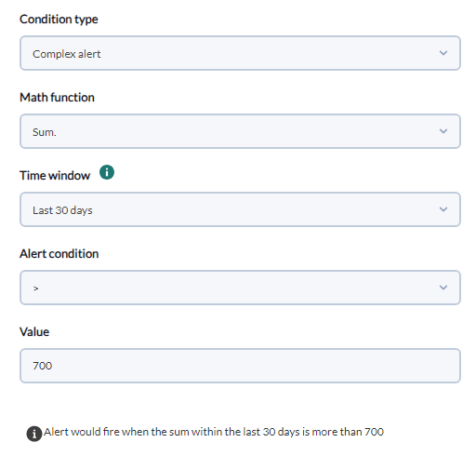Click the 'Math function' label
This screenshot has height=456, width=476.
(57, 98)
